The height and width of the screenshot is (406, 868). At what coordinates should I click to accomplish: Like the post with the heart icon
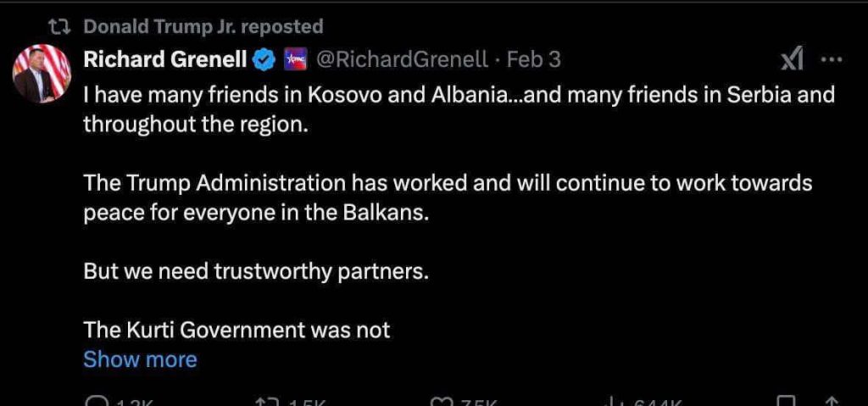[x=440, y=401]
